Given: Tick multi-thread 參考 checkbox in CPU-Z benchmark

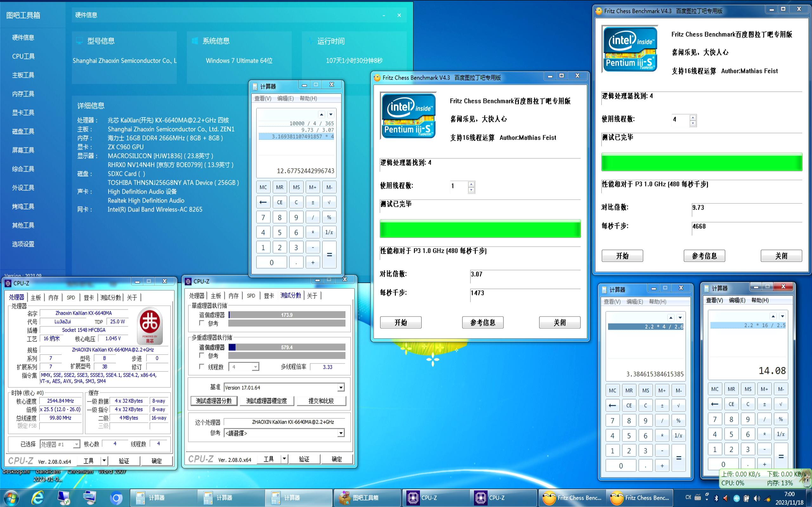Looking at the screenshot, I should [202, 355].
